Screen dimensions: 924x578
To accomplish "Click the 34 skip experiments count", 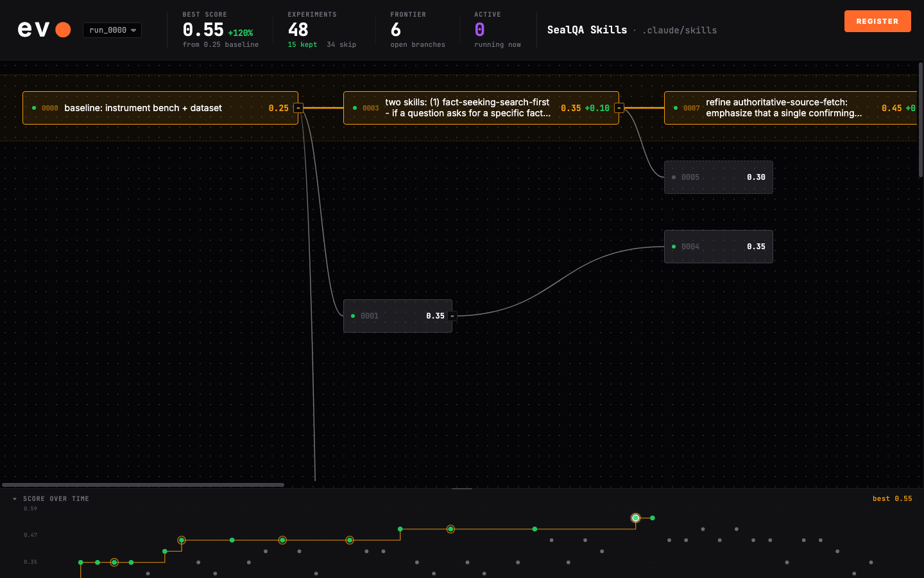I will (341, 45).
